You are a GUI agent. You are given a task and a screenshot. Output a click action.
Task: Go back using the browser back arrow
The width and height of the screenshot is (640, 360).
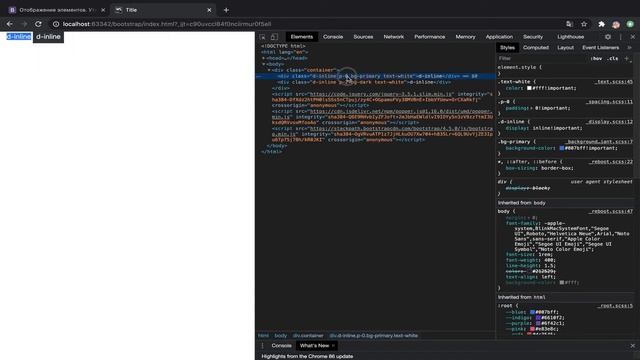[x=9, y=24]
